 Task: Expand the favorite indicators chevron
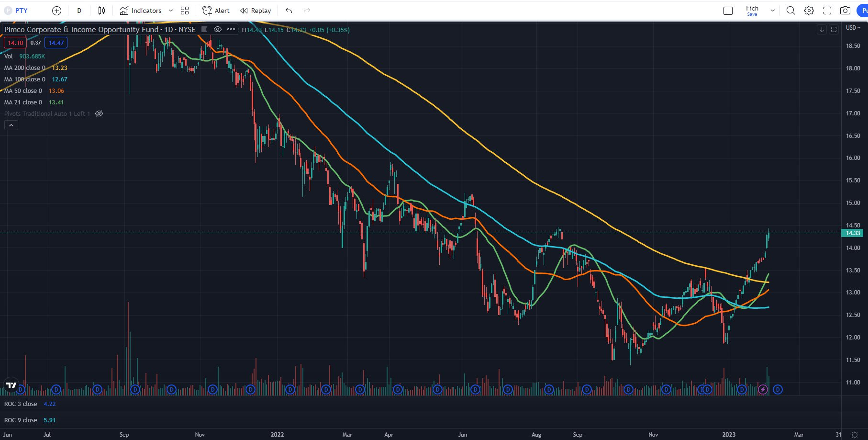coord(171,11)
